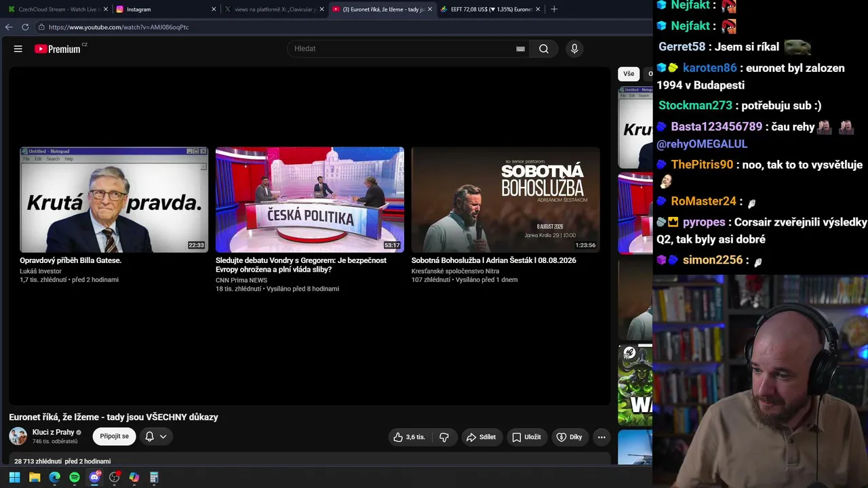
Task: Click chat username pyropes
Action: click(x=704, y=222)
